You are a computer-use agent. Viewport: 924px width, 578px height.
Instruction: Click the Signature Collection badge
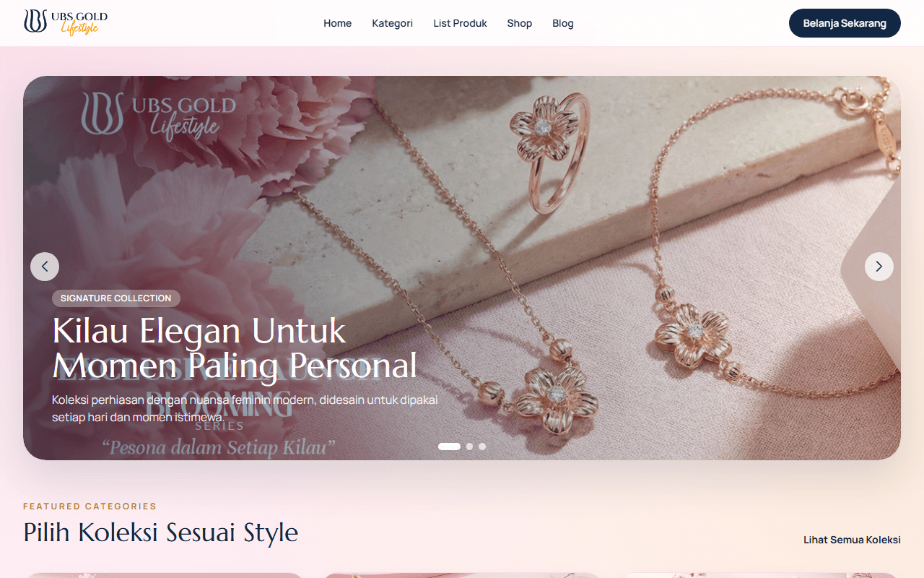click(x=116, y=298)
